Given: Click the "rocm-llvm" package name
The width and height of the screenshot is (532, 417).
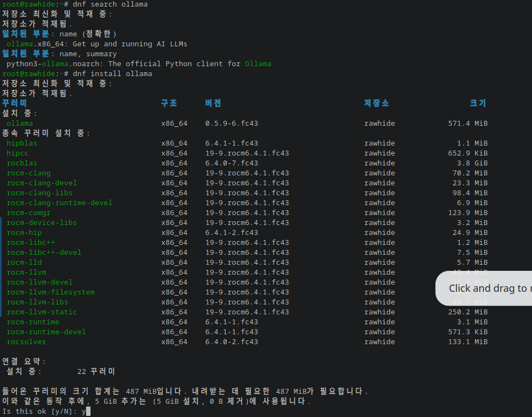Looking at the screenshot, I should (x=26, y=272).
